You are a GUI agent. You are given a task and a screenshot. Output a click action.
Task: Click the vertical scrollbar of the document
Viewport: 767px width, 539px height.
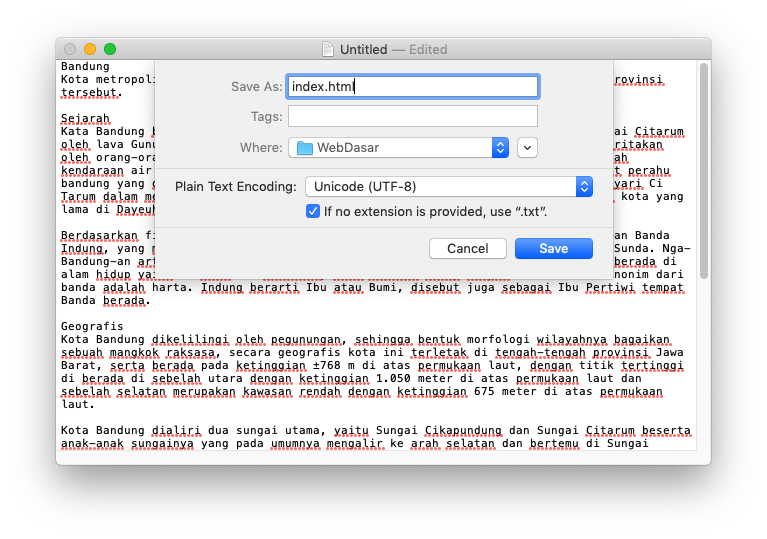703,170
